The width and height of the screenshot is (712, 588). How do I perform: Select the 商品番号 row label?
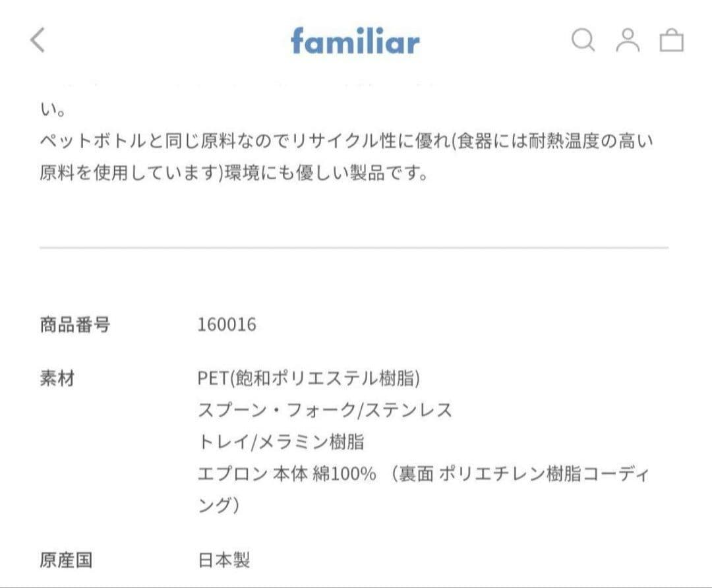point(76,324)
